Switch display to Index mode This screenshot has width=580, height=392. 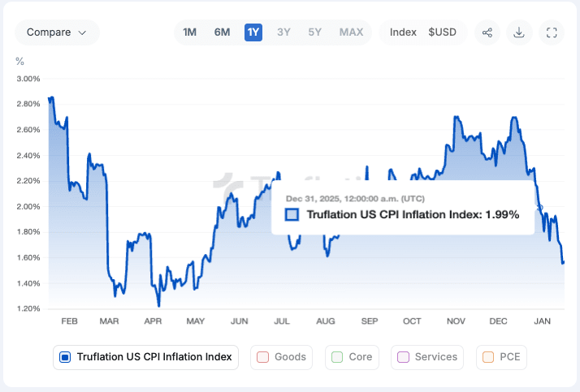point(403,32)
